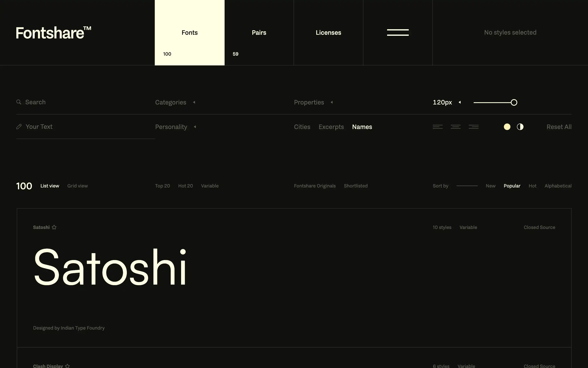588x368 pixels.
Task: Shortlist Clash Display with the star icon
Action: click(68, 366)
